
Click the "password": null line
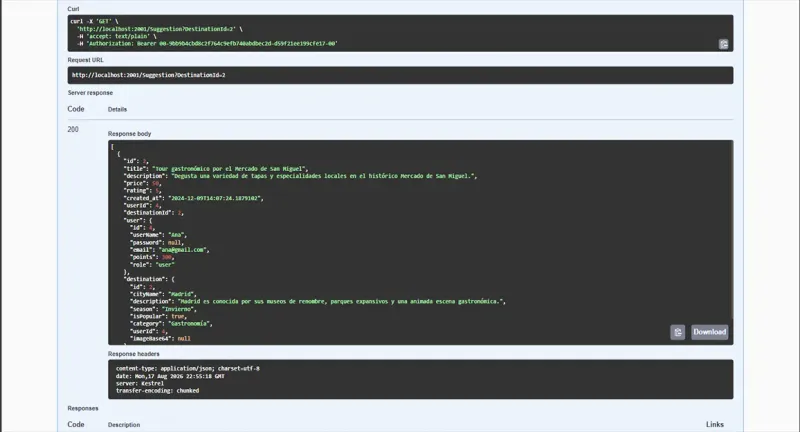157,243
